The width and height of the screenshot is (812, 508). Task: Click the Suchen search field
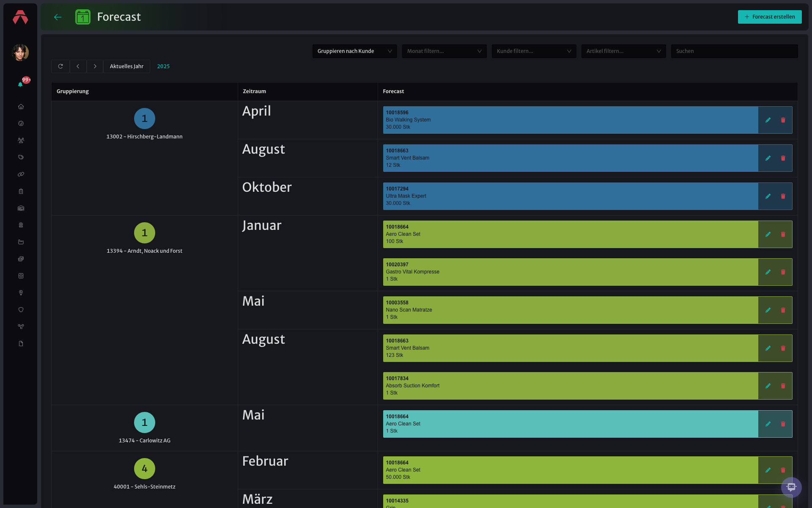(734, 51)
